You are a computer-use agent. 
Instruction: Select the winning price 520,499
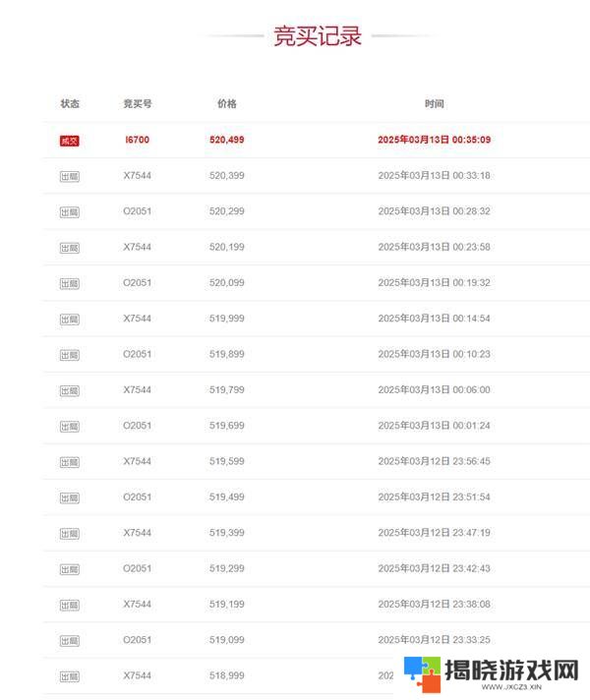(227, 140)
